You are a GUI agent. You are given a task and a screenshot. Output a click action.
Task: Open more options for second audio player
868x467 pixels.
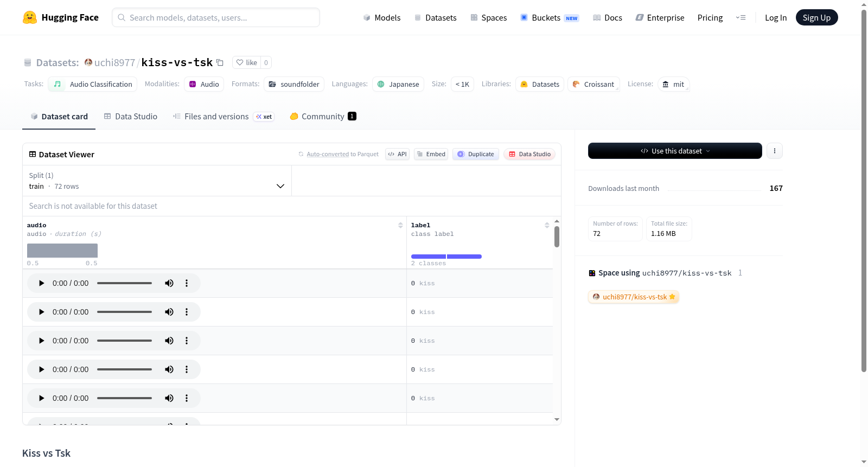click(x=187, y=312)
